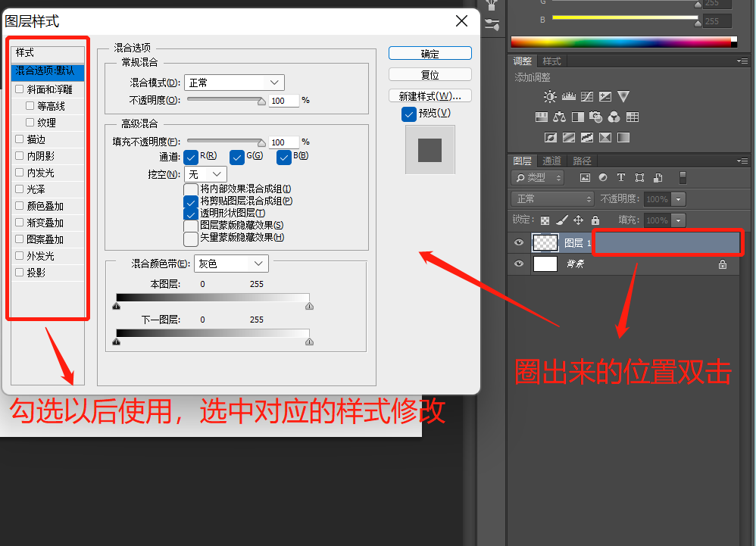Add a Black & White adjustment icon
The image size is (756, 546).
[x=578, y=117]
